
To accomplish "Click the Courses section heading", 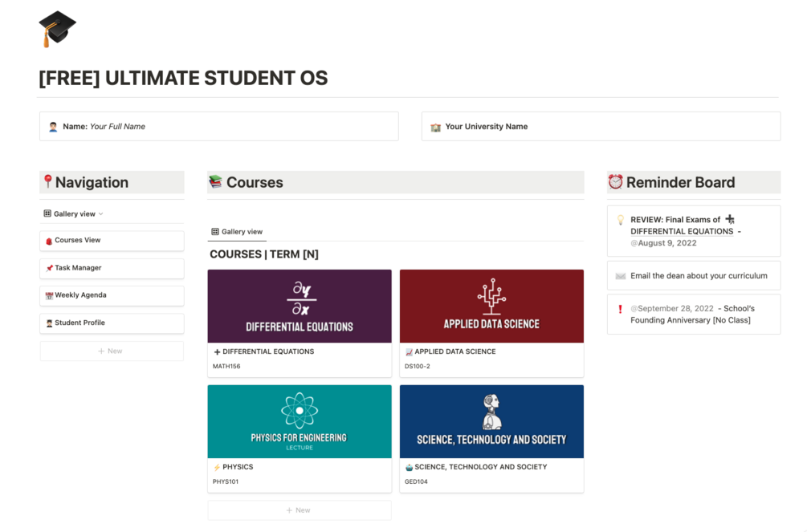I will click(255, 182).
